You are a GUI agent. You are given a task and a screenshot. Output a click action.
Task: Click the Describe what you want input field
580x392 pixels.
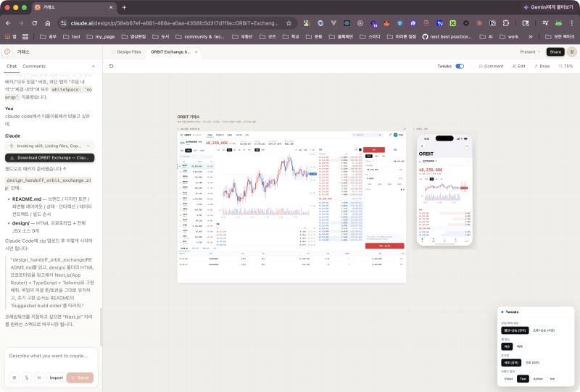(51, 356)
